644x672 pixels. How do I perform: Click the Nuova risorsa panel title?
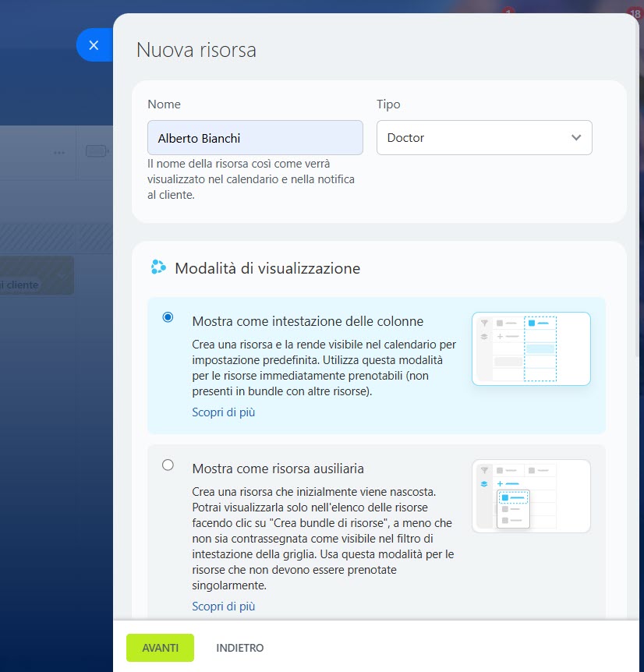point(196,51)
